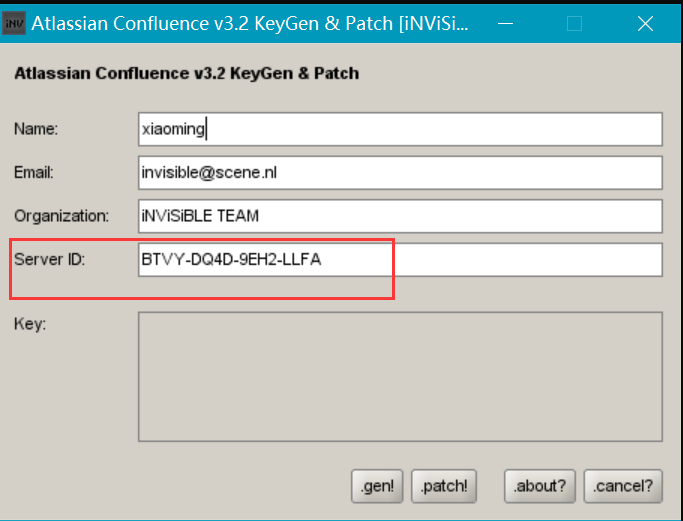The width and height of the screenshot is (683, 521).
Task: Click the Server ID input box
Action: coord(400,260)
